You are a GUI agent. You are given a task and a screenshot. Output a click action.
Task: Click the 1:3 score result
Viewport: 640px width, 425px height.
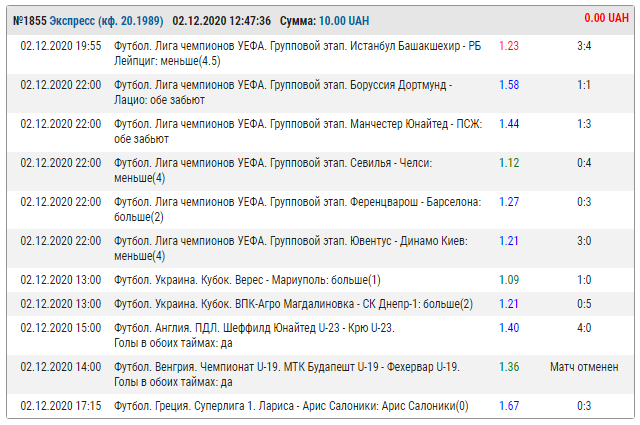584,124
